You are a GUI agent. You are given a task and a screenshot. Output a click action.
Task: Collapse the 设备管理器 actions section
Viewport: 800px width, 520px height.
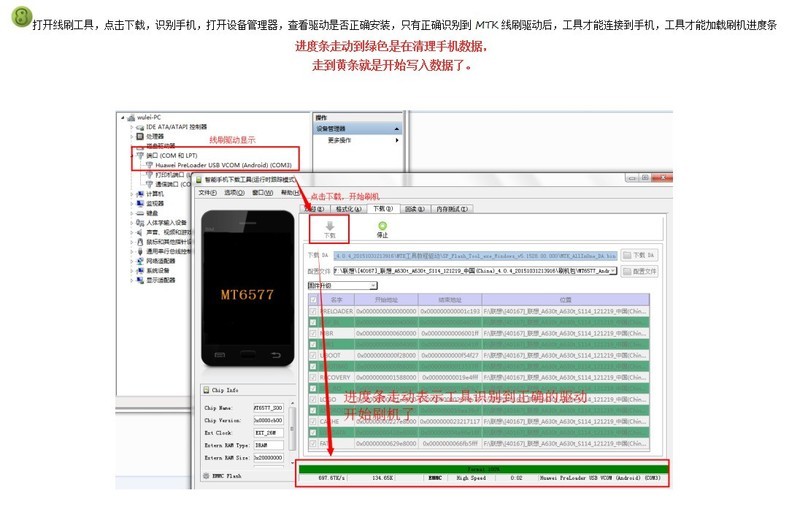(x=396, y=129)
